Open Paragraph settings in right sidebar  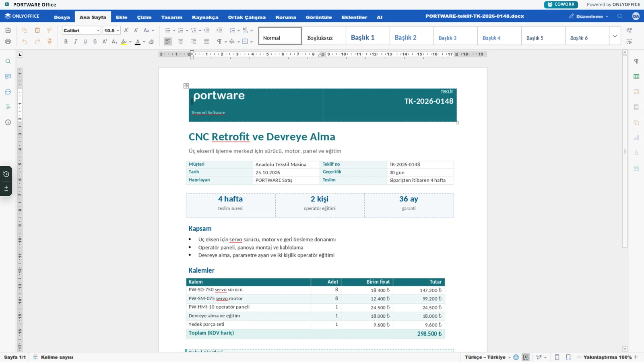click(636, 61)
